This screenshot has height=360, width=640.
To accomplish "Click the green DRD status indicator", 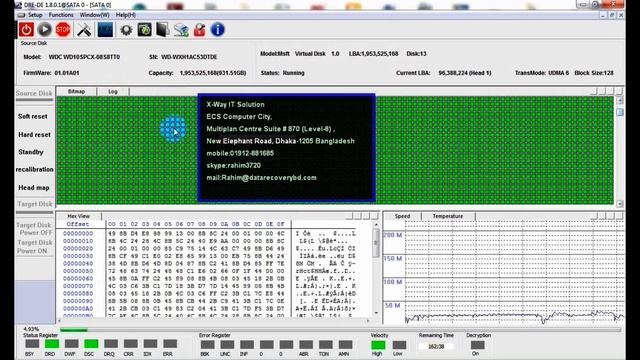I will [51, 344].
